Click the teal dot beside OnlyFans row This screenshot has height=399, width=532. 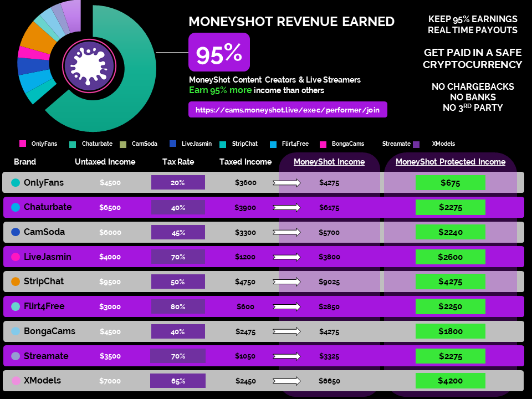point(16,182)
